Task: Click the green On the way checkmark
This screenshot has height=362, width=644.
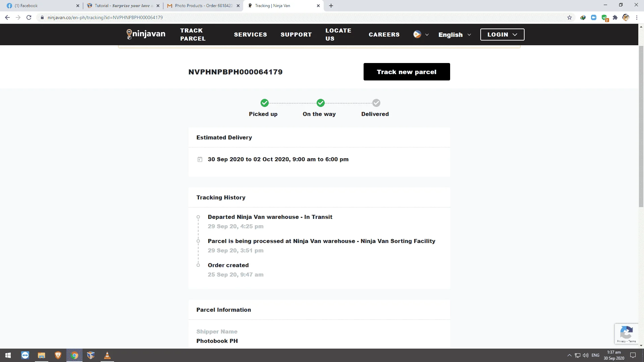Action: click(321, 103)
